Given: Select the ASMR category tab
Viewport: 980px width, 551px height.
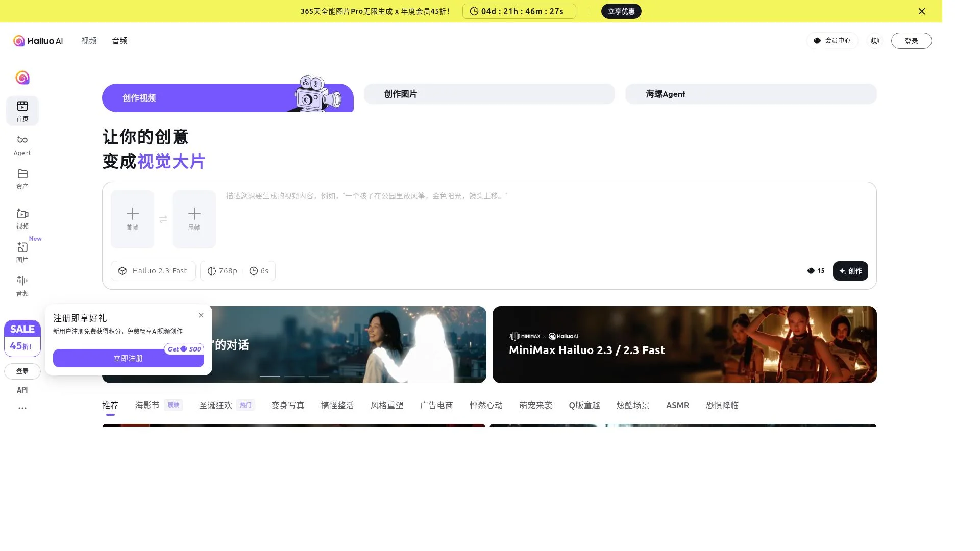Looking at the screenshot, I should (677, 405).
